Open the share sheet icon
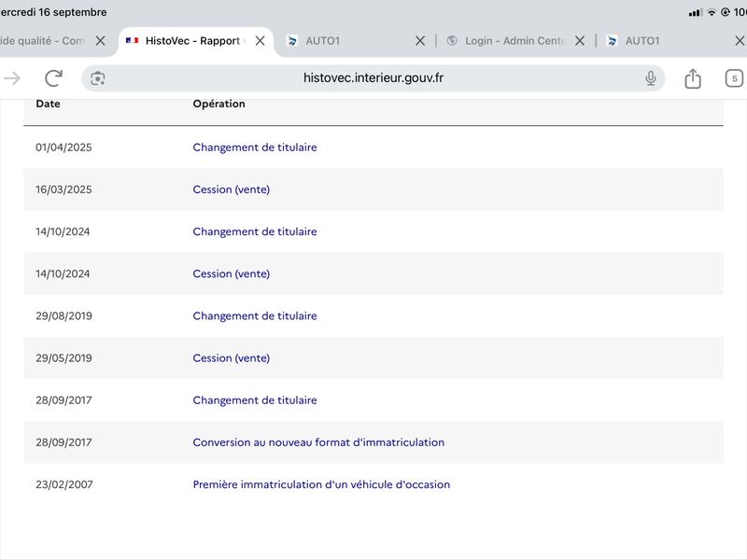The image size is (747, 560). [693, 78]
